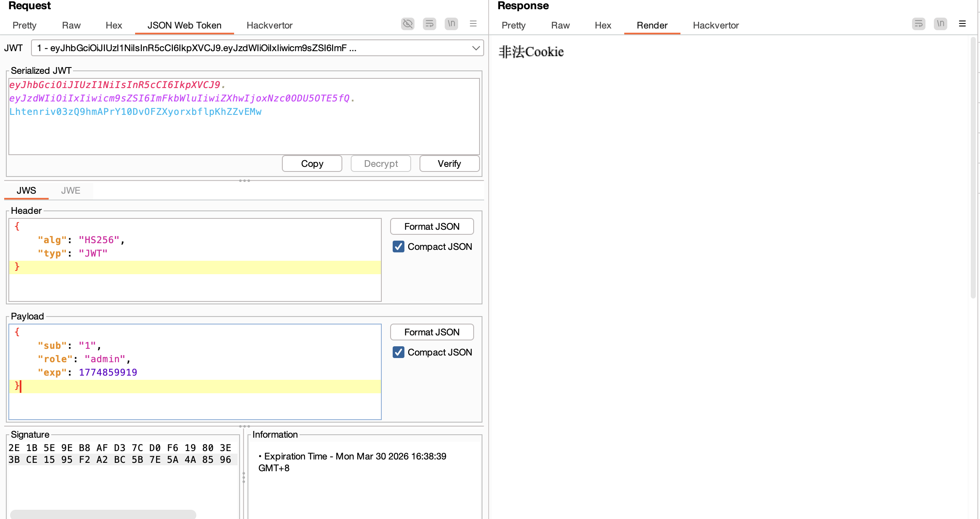The height and width of the screenshot is (519, 980).
Task: Click the Signature horizontal scrollbar
Action: (x=103, y=514)
